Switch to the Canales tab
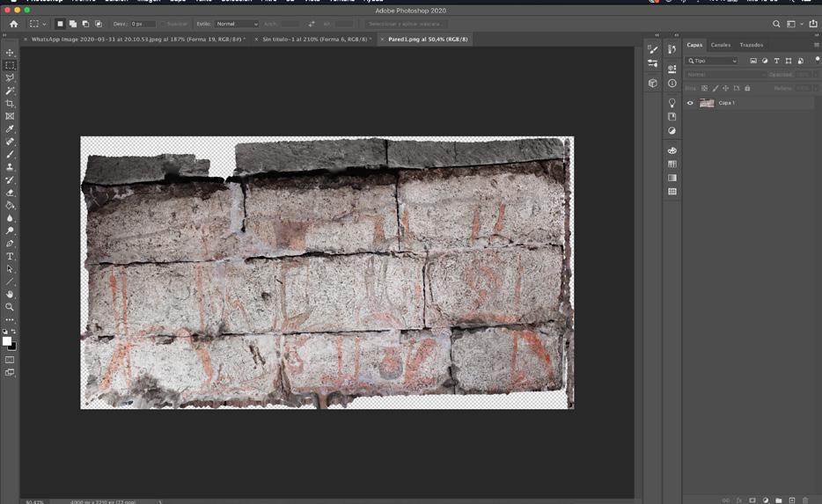 (720, 45)
